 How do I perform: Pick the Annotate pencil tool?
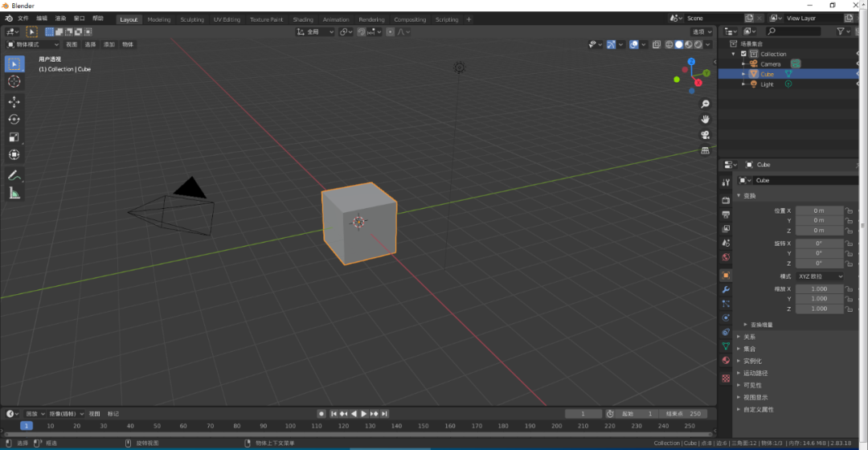pos(14,175)
